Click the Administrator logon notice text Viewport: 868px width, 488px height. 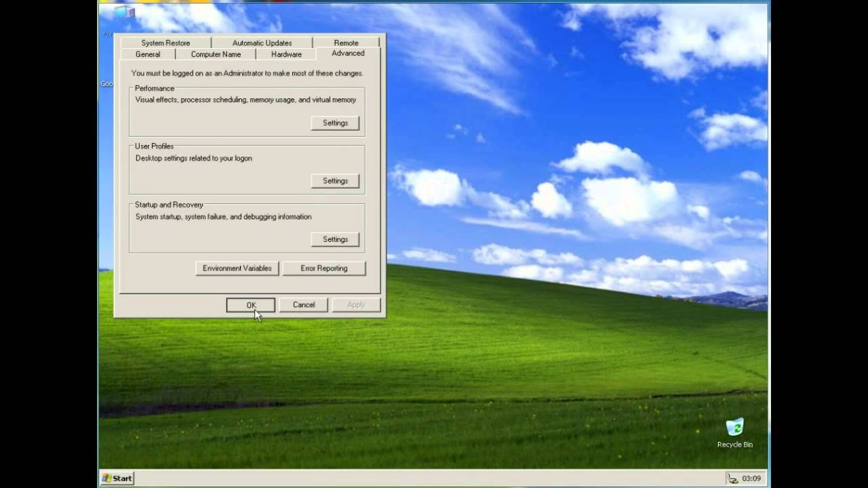[247, 73]
